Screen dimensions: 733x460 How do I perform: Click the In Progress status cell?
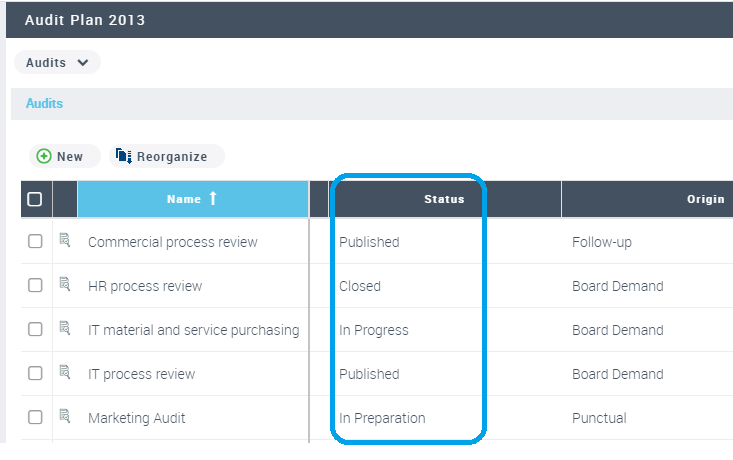374,330
